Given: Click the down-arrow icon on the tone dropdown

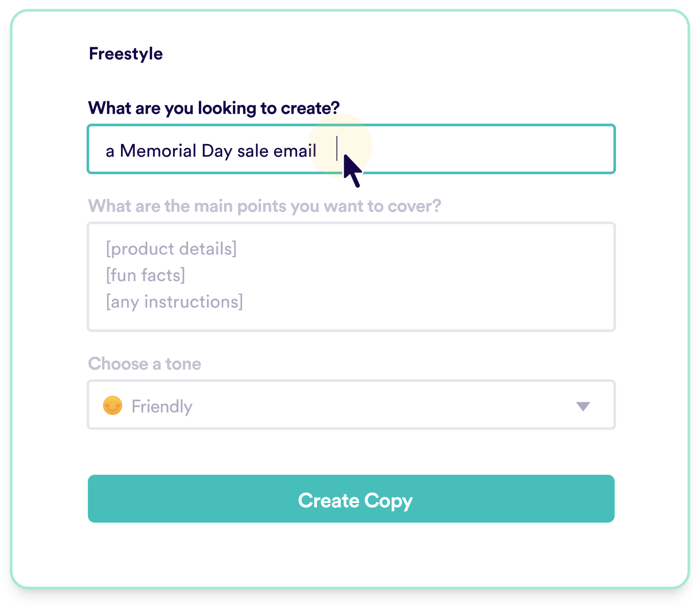Looking at the screenshot, I should click(x=584, y=407).
